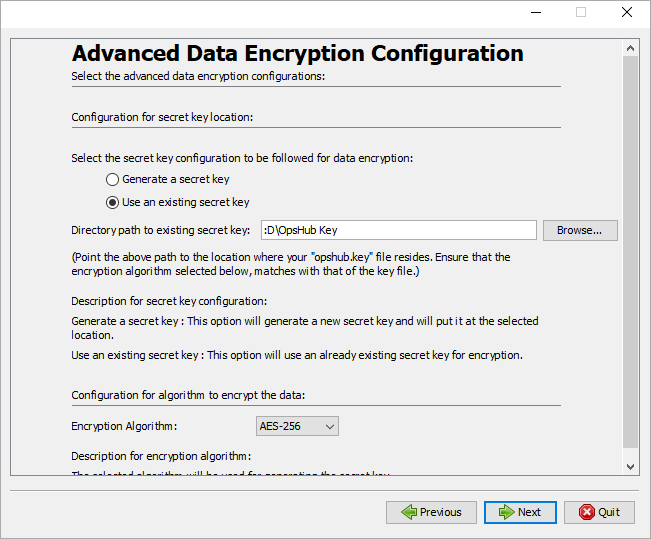Minimize the installer window
Viewport: 651px width, 539px height.
535,13
